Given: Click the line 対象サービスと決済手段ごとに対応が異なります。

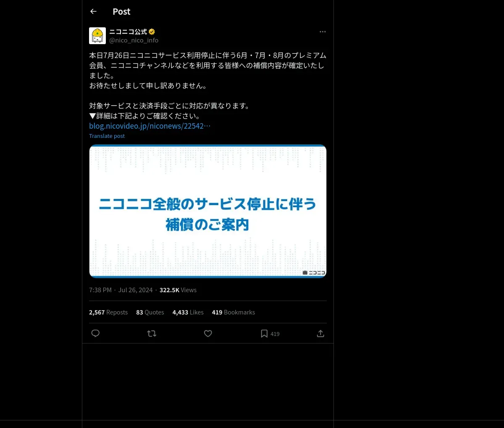Looking at the screenshot, I should coord(170,106).
